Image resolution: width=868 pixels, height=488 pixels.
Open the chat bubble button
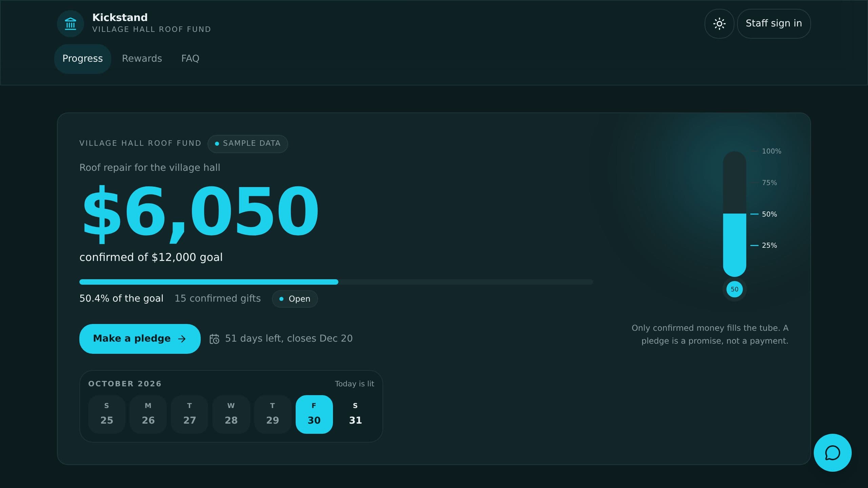[x=832, y=453]
